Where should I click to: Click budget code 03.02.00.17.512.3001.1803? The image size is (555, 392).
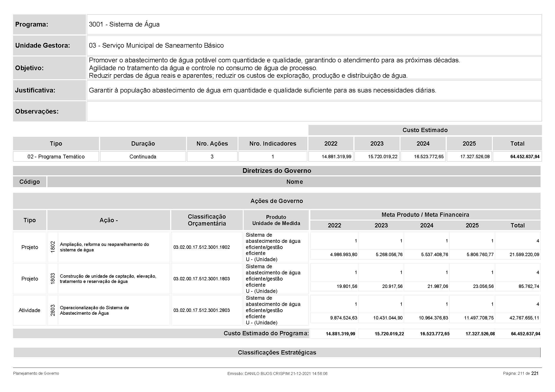pos(202,278)
